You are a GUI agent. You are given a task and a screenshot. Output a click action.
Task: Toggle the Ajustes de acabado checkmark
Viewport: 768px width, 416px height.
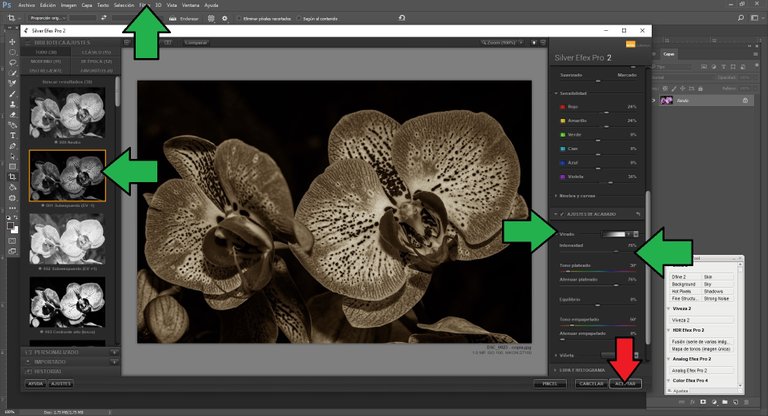tap(562, 214)
